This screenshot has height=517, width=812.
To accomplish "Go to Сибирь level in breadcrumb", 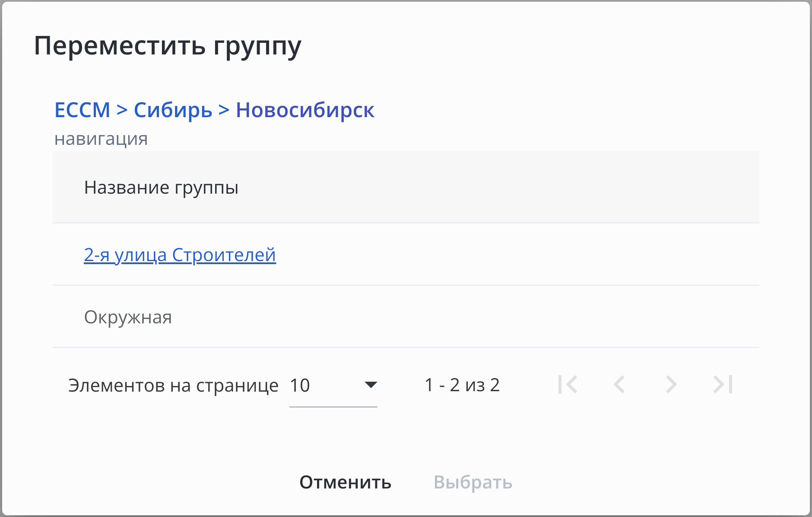I will [173, 110].
